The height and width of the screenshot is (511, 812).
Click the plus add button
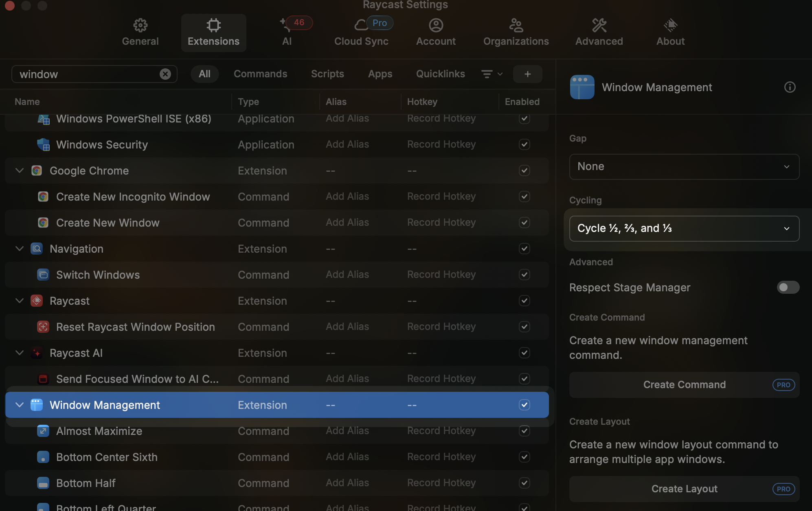(x=527, y=74)
